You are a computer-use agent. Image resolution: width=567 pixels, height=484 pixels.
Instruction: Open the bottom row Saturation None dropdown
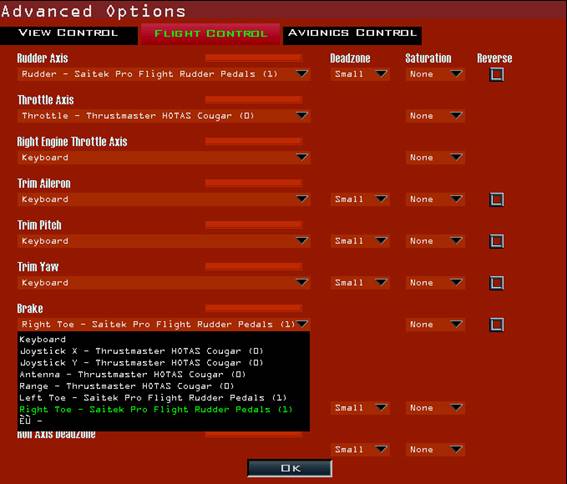[435, 449]
